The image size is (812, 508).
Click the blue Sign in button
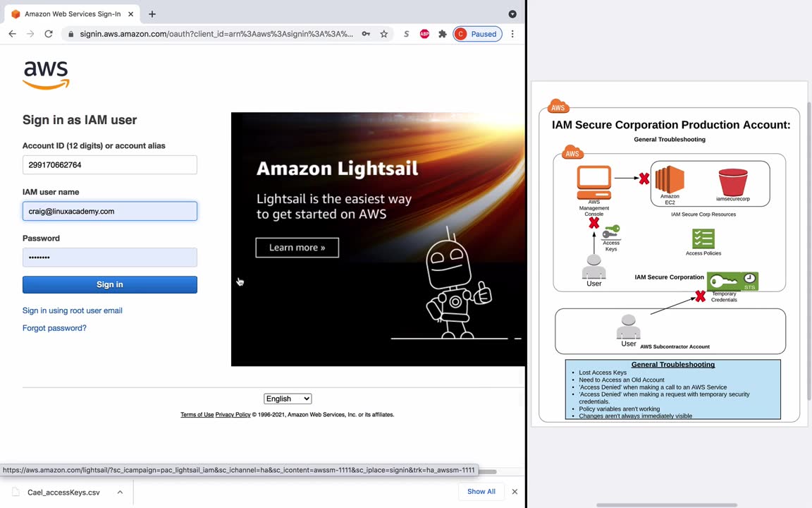[110, 284]
